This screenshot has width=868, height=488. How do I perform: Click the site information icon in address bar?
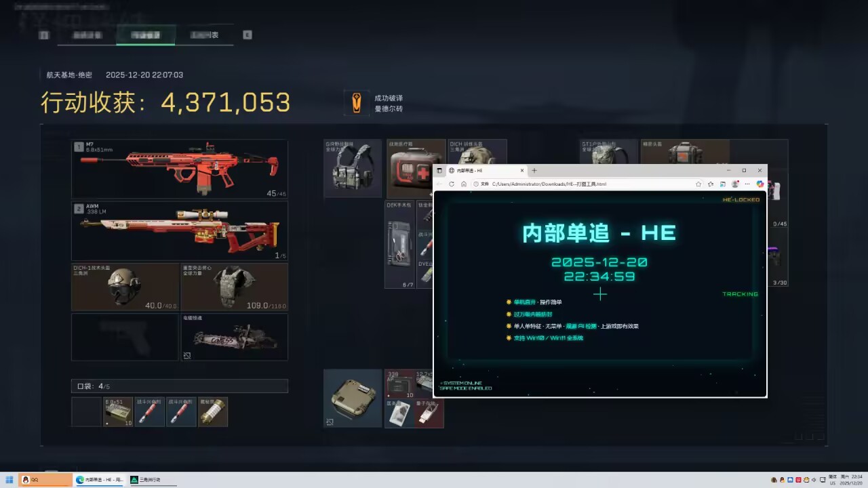475,184
